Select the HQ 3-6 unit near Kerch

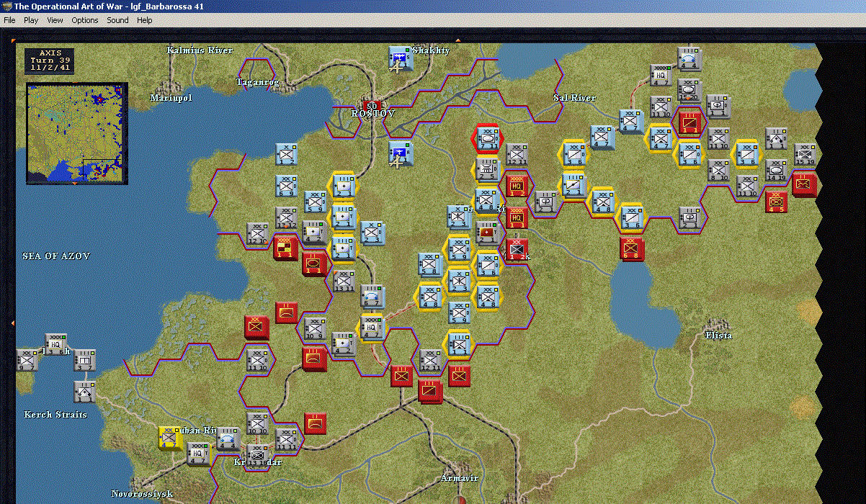click(55, 344)
